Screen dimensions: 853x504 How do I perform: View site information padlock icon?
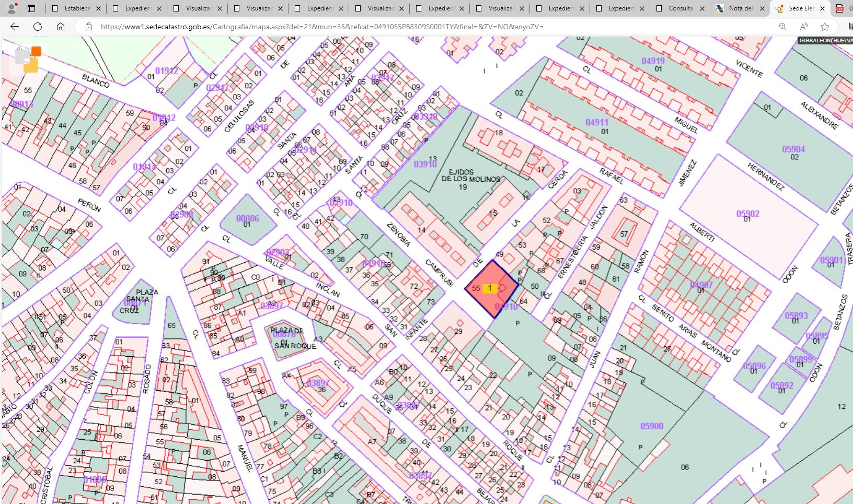click(x=89, y=27)
